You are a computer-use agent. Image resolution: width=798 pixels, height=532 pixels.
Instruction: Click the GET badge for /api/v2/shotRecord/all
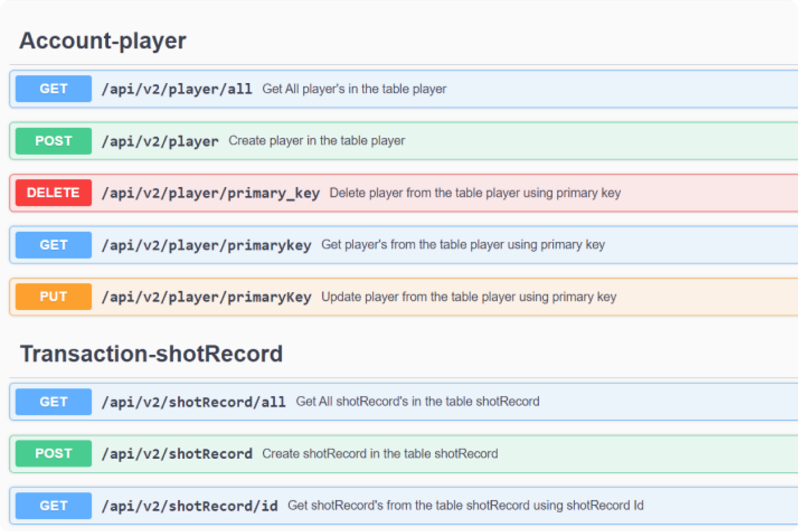[x=54, y=402]
